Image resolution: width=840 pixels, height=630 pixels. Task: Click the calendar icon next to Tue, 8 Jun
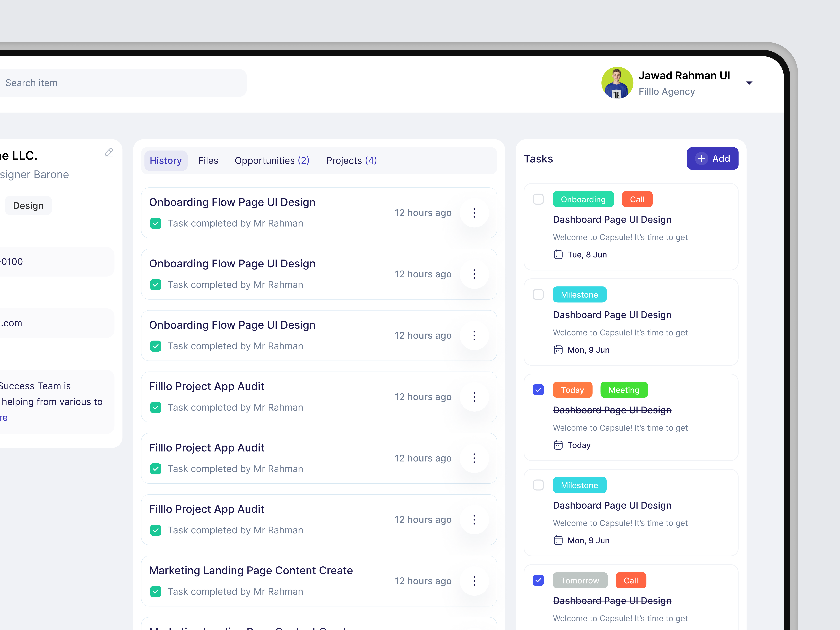click(558, 254)
